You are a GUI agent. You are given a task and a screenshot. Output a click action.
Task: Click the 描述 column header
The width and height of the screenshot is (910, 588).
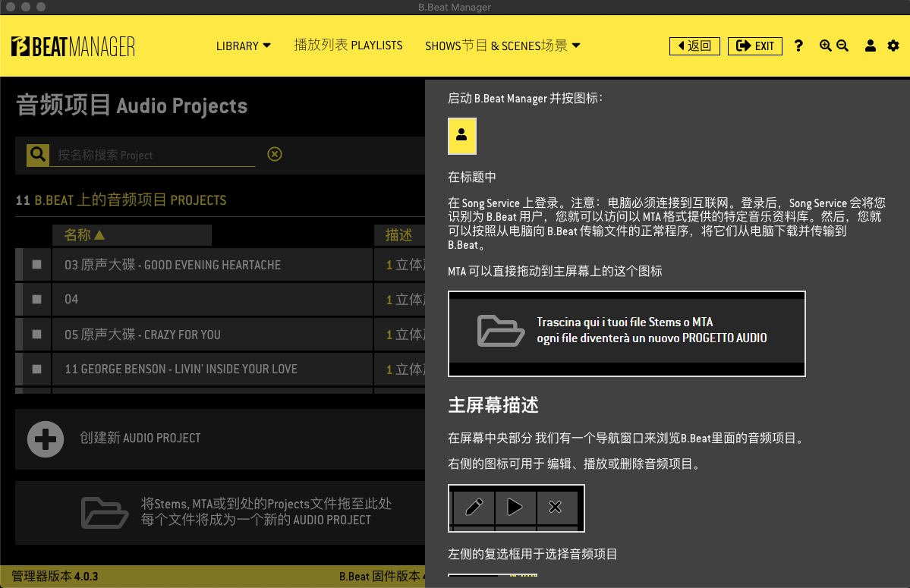click(399, 235)
